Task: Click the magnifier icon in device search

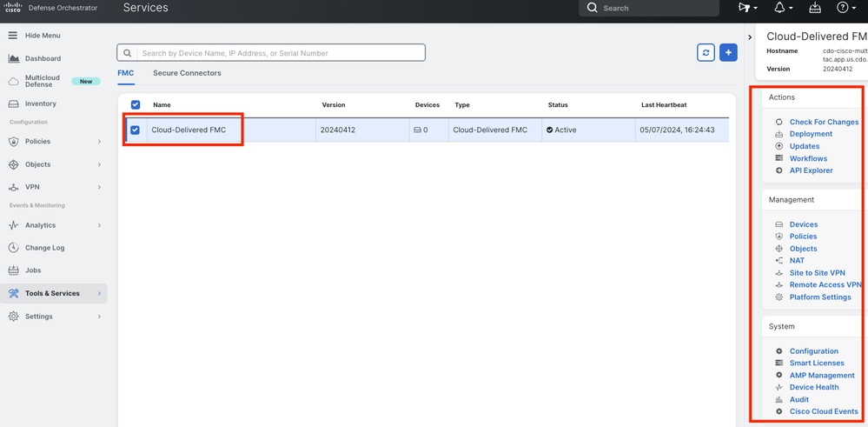Action: pos(127,53)
